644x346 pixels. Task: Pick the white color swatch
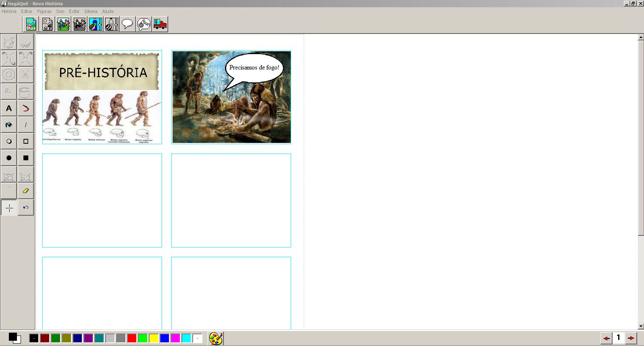click(197, 338)
